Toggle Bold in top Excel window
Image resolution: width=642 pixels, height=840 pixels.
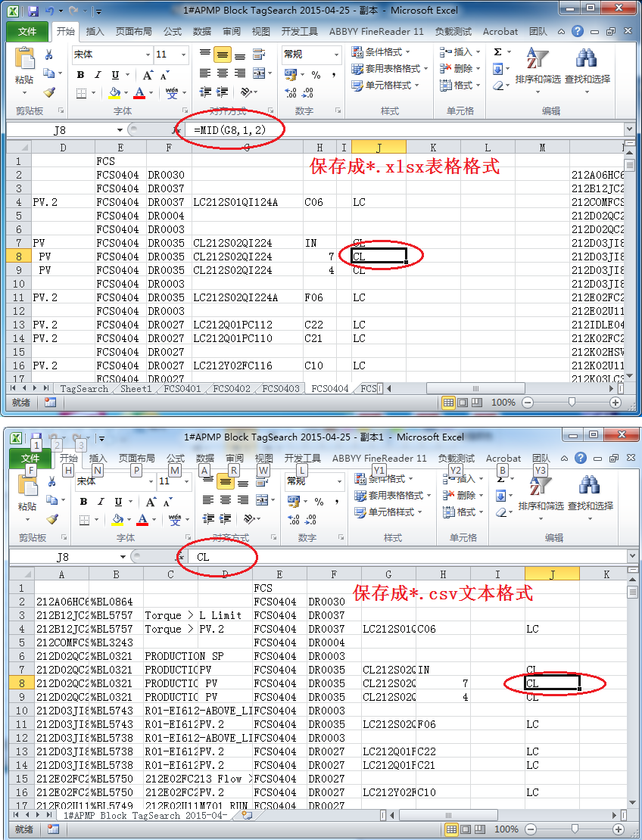coord(80,74)
